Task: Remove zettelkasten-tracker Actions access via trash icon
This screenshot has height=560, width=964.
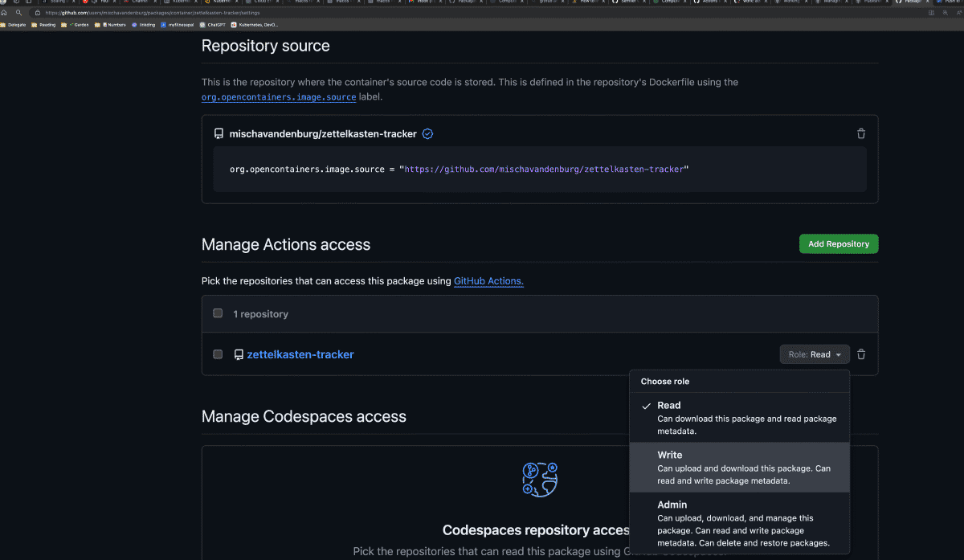Action: pyautogui.click(x=861, y=354)
